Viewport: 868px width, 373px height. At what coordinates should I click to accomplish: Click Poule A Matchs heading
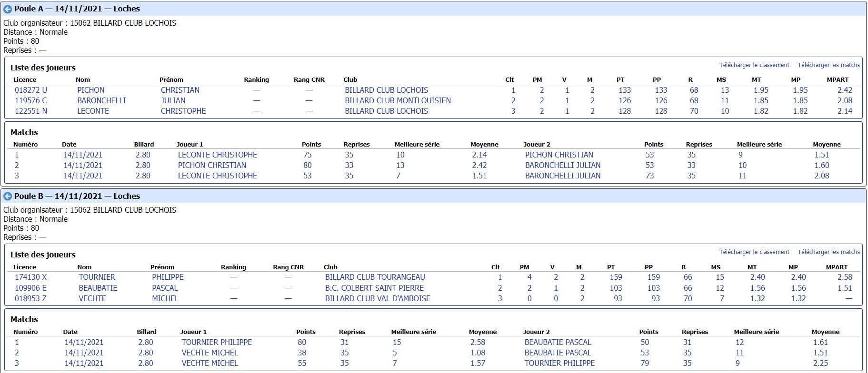coord(24,133)
